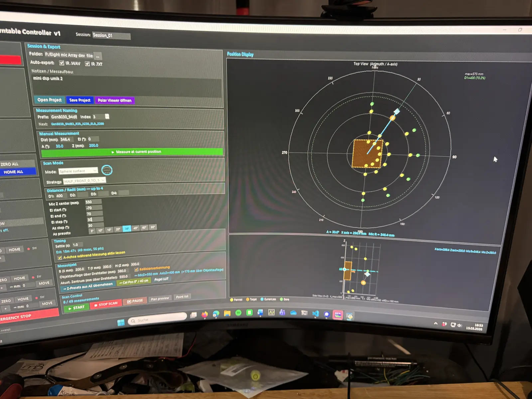Click the sphere scan mode preview icon

click(x=107, y=170)
